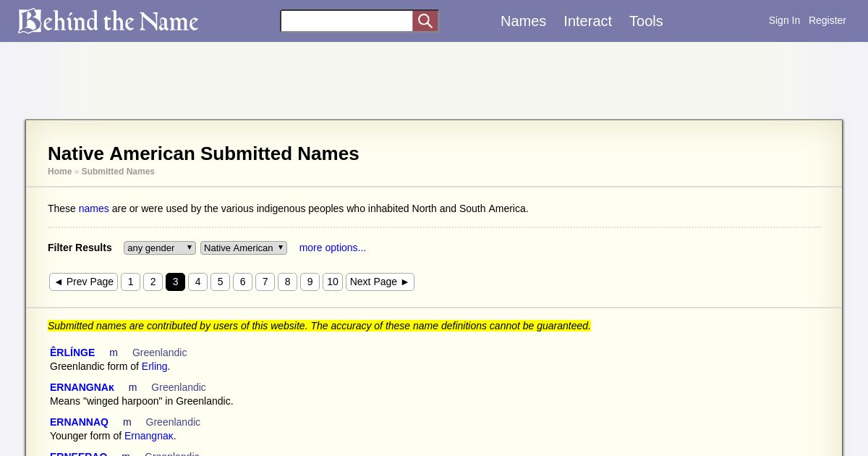The width and height of the screenshot is (868, 456).
Task: Click the 'Filter Results' label
Action: pyautogui.click(x=80, y=248)
